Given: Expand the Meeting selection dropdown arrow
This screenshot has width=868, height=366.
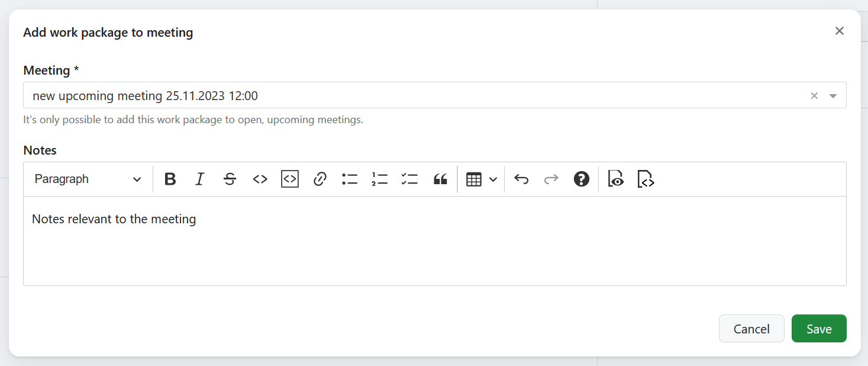Looking at the screenshot, I should coord(833,96).
